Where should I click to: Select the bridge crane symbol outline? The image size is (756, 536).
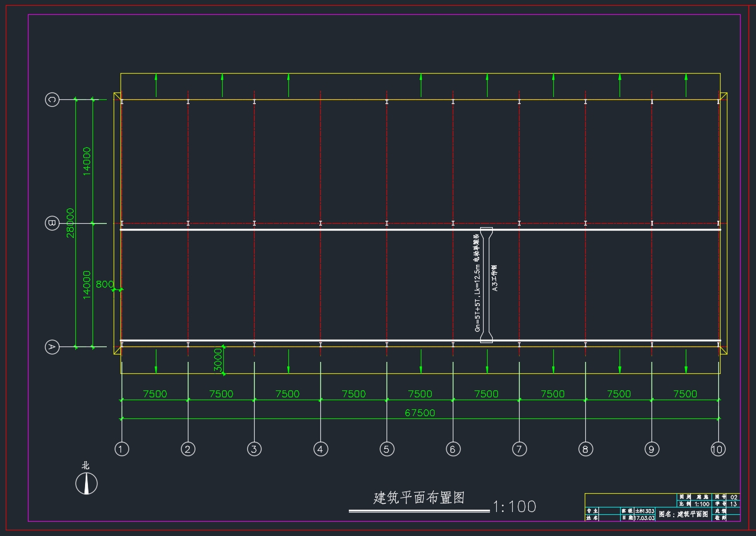point(486,285)
